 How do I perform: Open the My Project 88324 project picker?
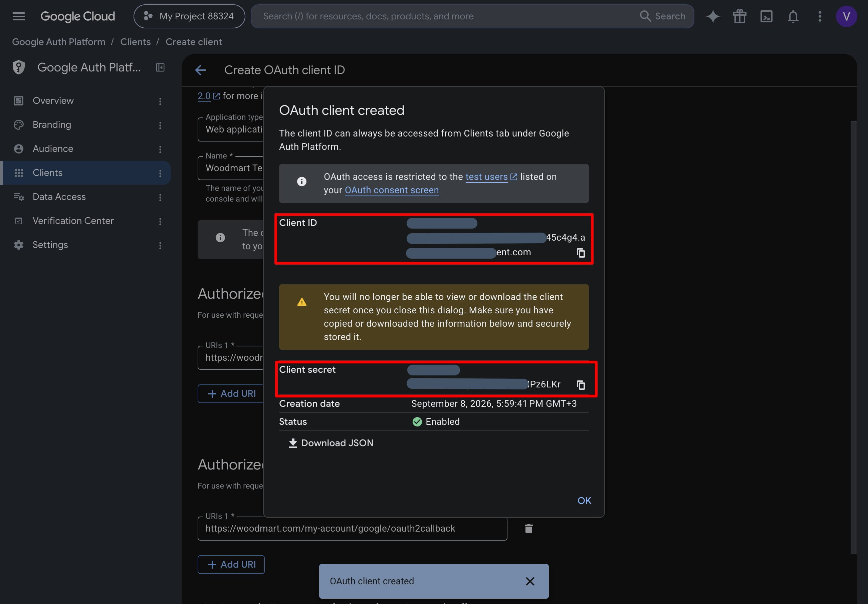(189, 16)
